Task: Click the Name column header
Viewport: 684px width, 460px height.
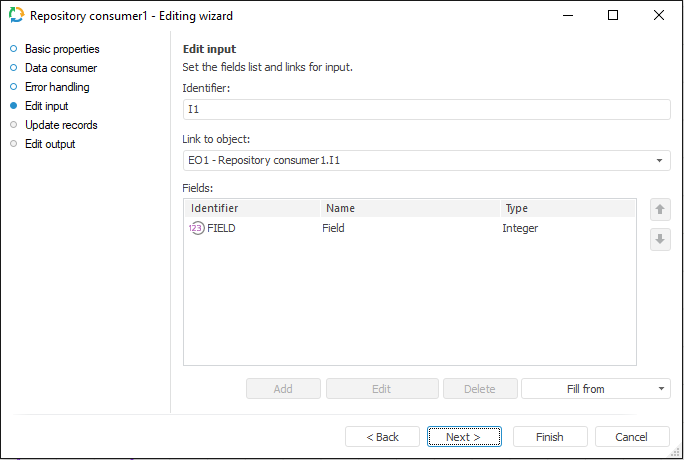Action: (x=408, y=208)
